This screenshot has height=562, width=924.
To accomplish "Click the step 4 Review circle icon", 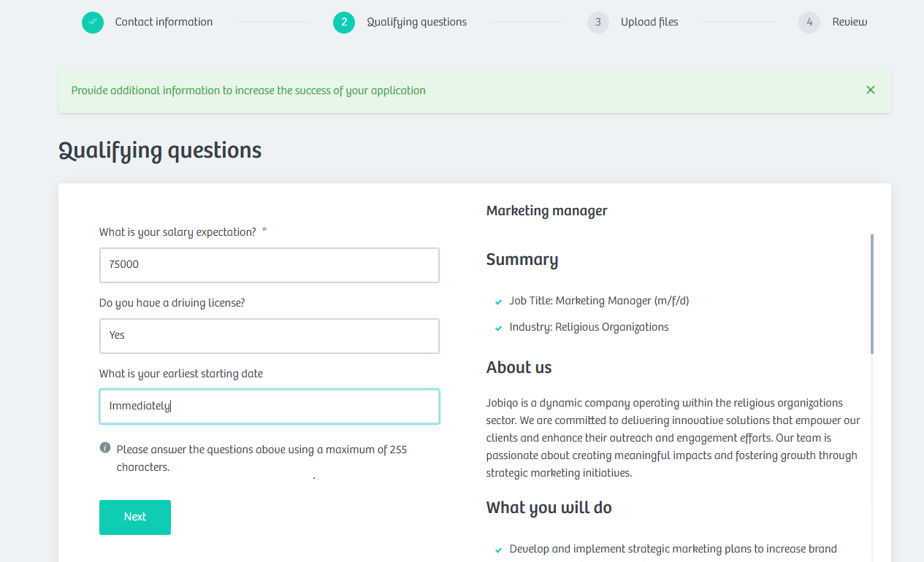I will pos(809,23).
